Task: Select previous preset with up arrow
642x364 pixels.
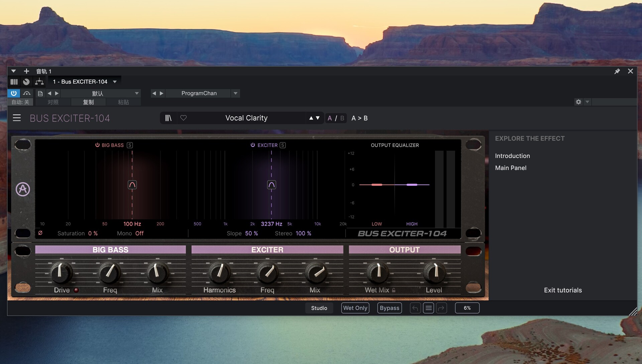Action: [x=311, y=118]
